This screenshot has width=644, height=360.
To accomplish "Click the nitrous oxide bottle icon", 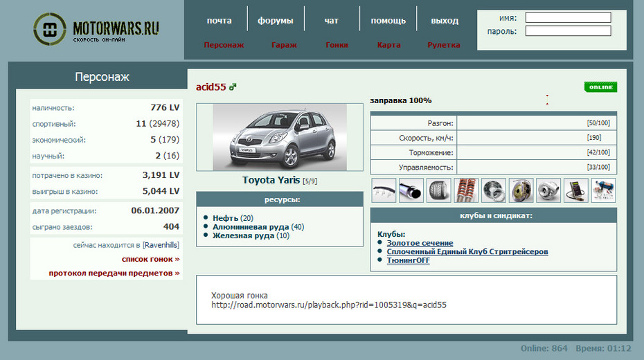I will (x=603, y=190).
